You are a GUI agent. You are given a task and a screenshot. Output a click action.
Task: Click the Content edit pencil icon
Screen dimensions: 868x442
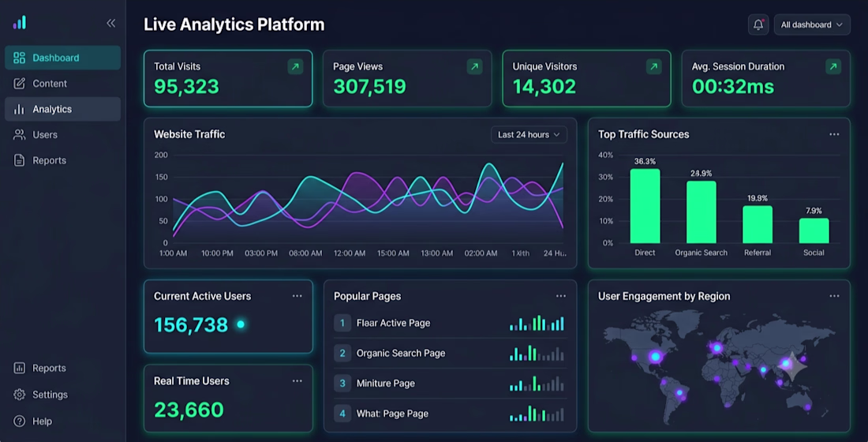pos(20,83)
